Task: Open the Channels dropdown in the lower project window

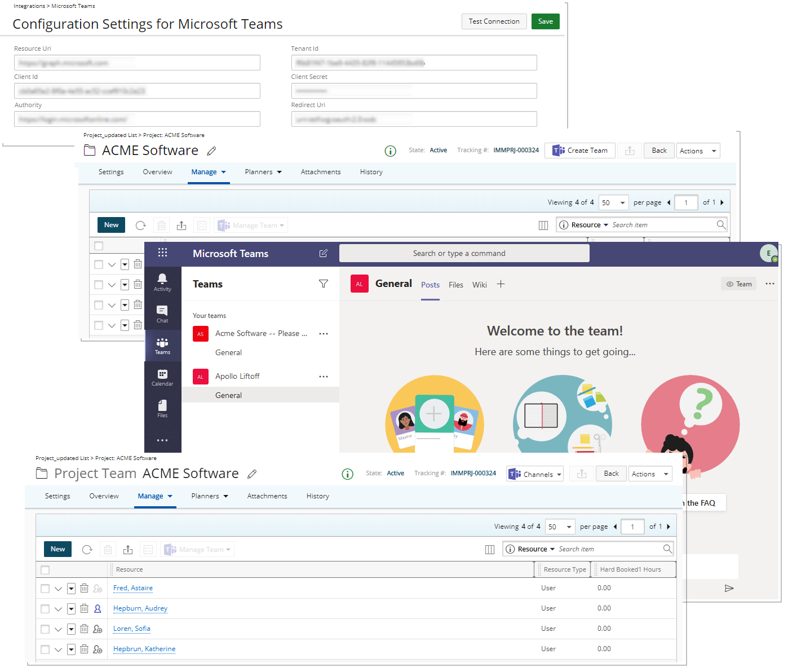Action: tap(535, 474)
